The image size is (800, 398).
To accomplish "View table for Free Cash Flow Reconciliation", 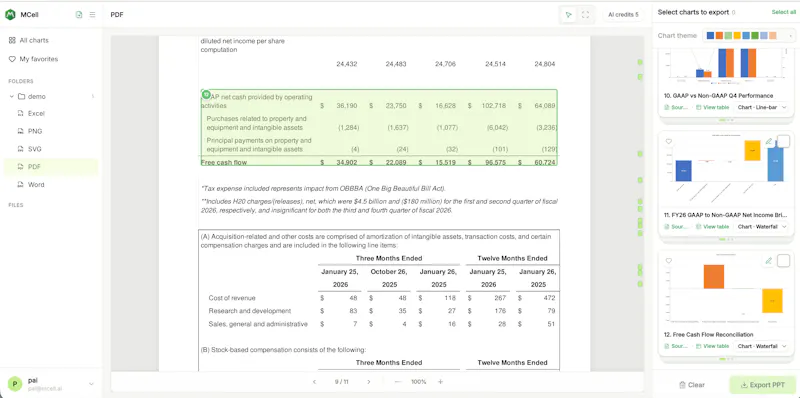I will pos(713,346).
